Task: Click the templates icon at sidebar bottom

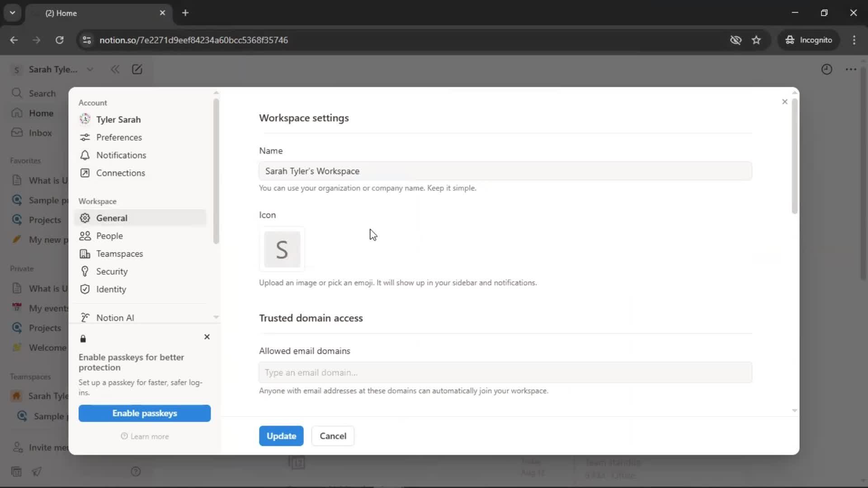Action: (16, 472)
